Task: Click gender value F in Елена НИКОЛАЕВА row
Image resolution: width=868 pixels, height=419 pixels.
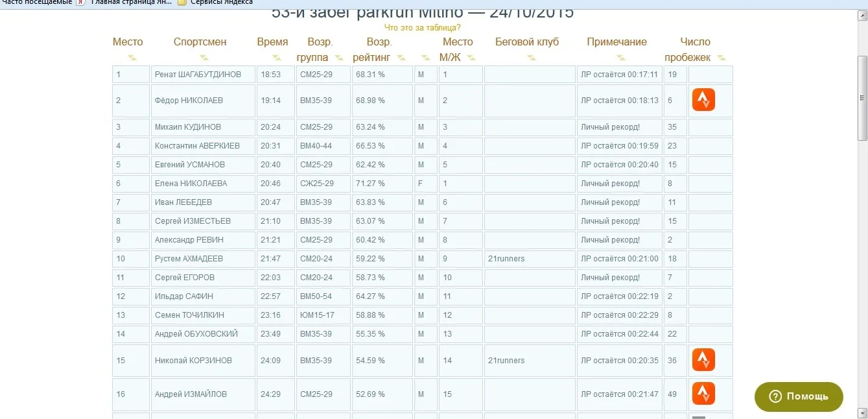Action: click(420, 184)
